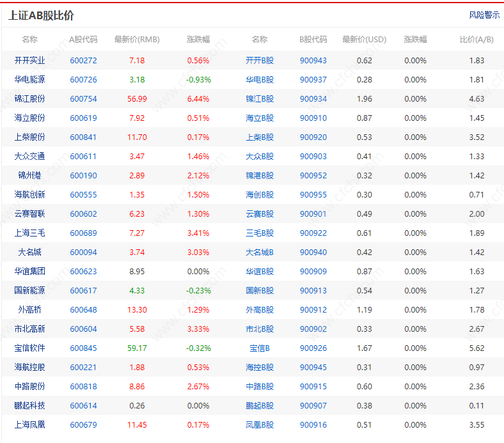Image resolution: width=504 pixels, height=443 pixels.
Task: Select A-share code 600841
Action: [x=83, y=137]
